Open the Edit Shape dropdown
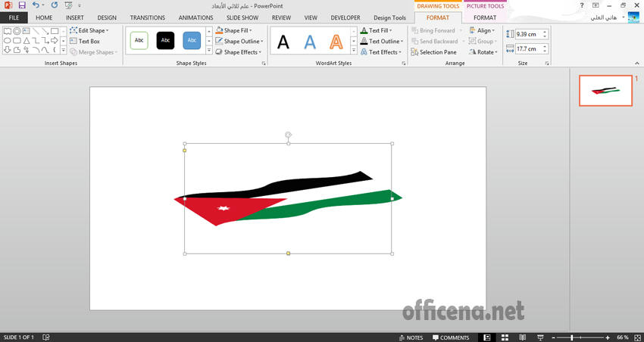 click(x=89, y=30)
